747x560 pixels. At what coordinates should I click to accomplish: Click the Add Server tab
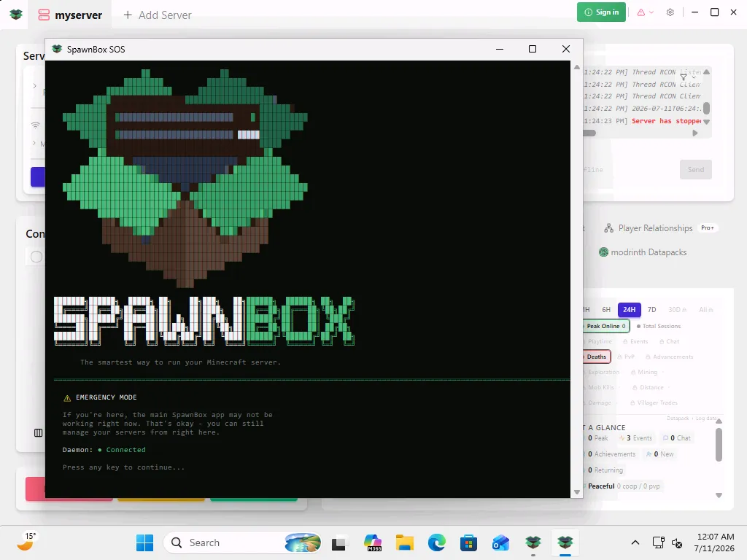pos(158,15)
